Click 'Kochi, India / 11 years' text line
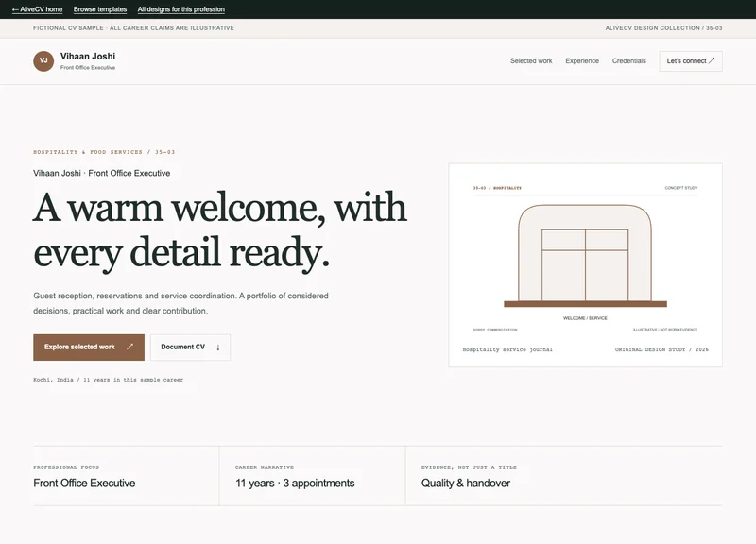This screenshot has width=756, height=544. [109, 380]
